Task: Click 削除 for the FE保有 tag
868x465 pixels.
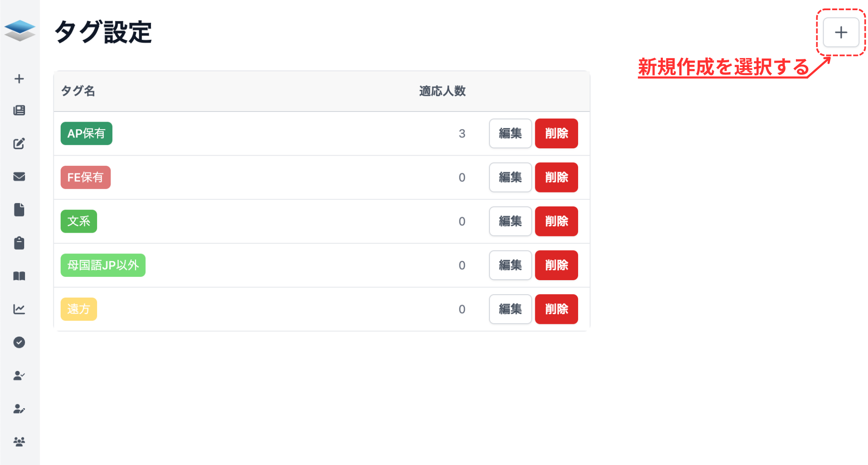Action: click(556, 177)
